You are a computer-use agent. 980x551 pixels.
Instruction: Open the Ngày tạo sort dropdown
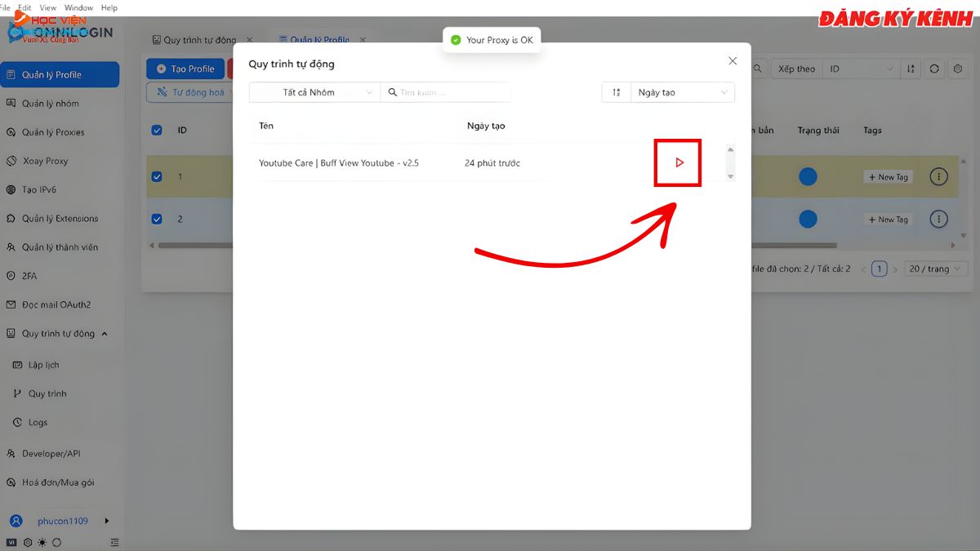point(683,91)
